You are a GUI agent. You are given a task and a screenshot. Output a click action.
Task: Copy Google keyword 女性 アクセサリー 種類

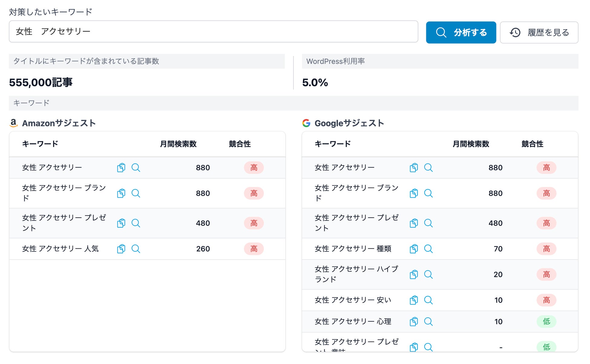coord(414,249)
